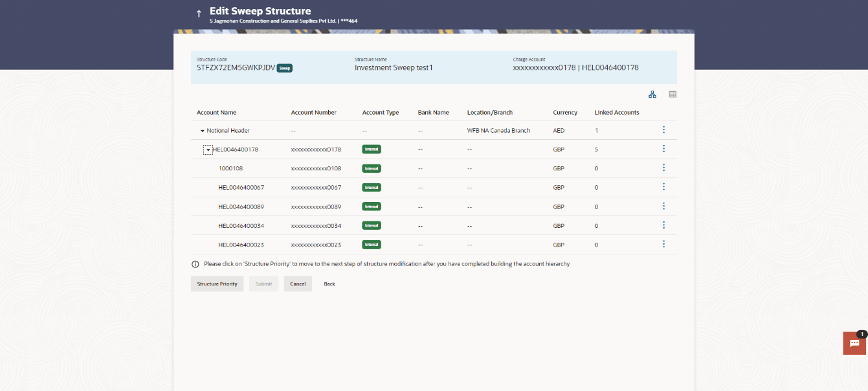The height and width of the screenshot is (391, 868).
Task: Select the HEL0046400089 account name
Action: click(241, 207)
